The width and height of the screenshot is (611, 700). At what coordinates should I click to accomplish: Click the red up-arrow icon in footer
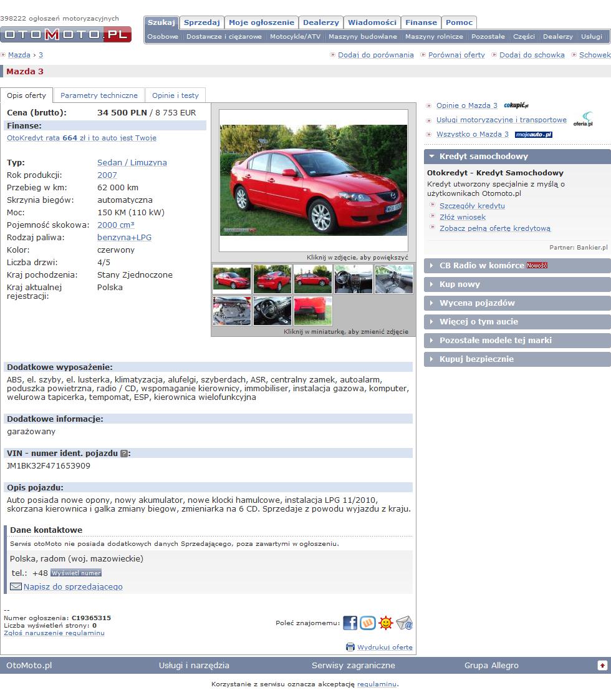tap(602, 666)
